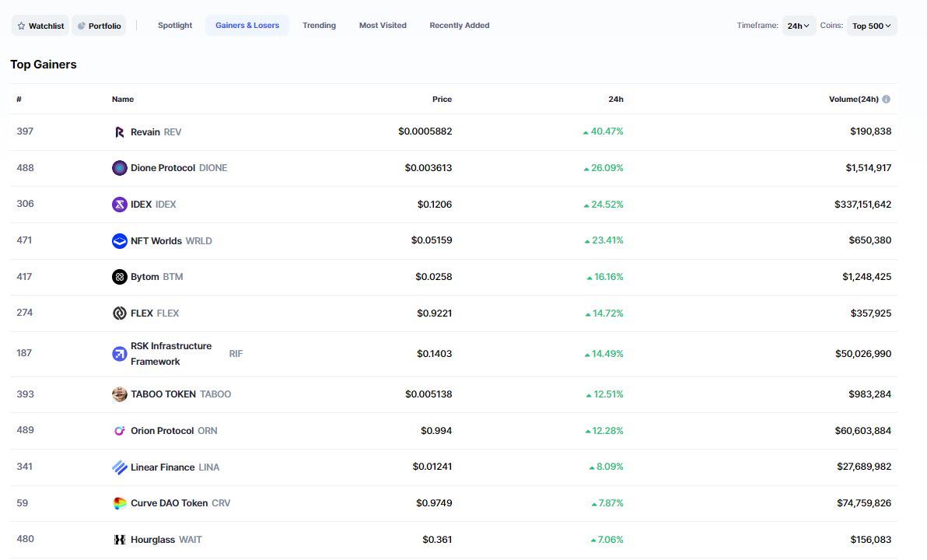Click the Curve DAO Token rainbow icon

click(x=119, y=503)
